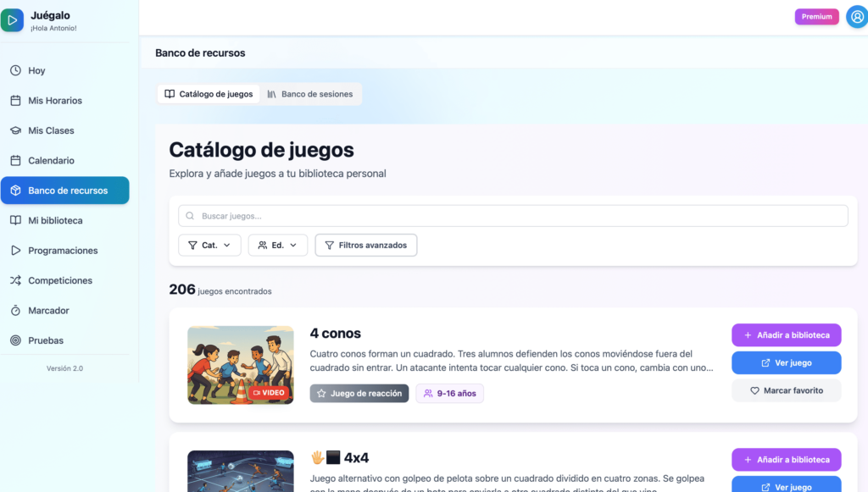Click the Programaciones play icon

[15, 251]
